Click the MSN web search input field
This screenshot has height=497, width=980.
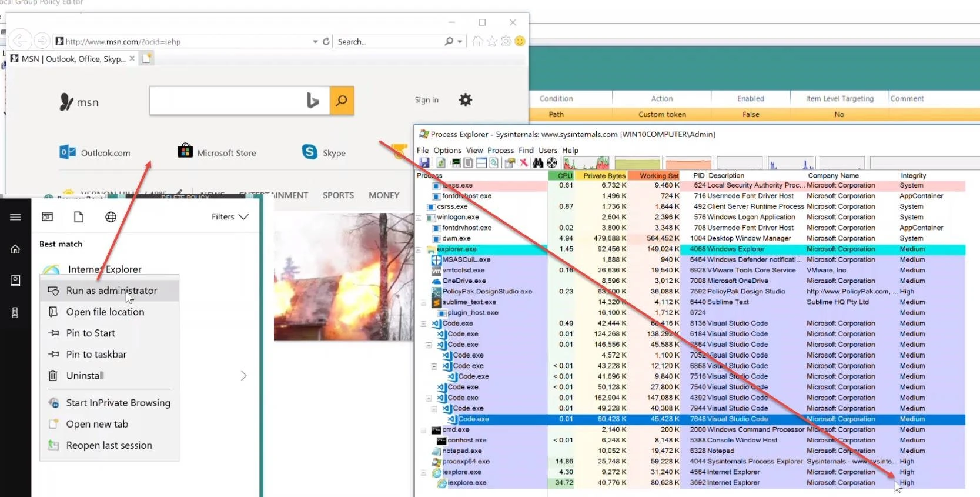[226, 101]
